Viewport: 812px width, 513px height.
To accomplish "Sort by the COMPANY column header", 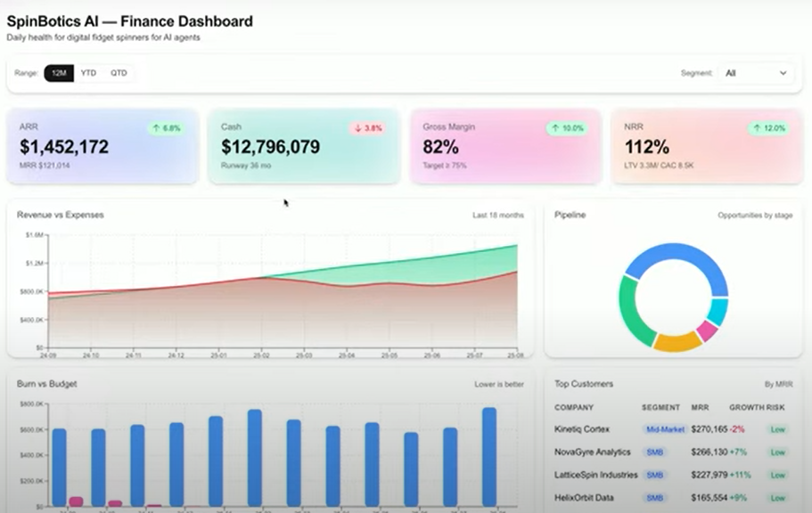I will point(574,408).
